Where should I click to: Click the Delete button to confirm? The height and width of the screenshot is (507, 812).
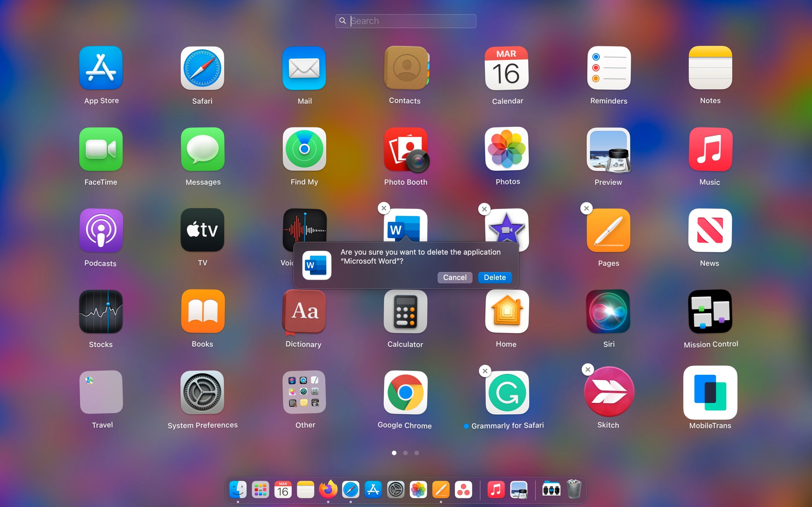(494, 277)
